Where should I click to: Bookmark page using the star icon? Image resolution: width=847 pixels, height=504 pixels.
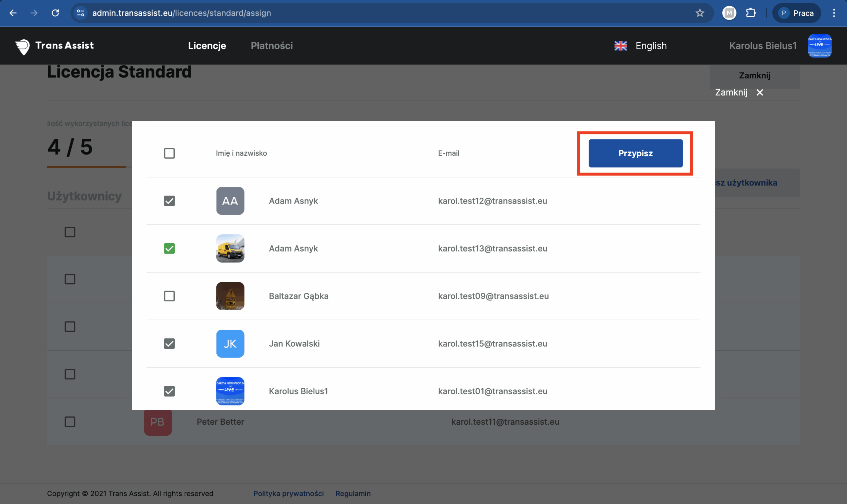click(699, 13)
